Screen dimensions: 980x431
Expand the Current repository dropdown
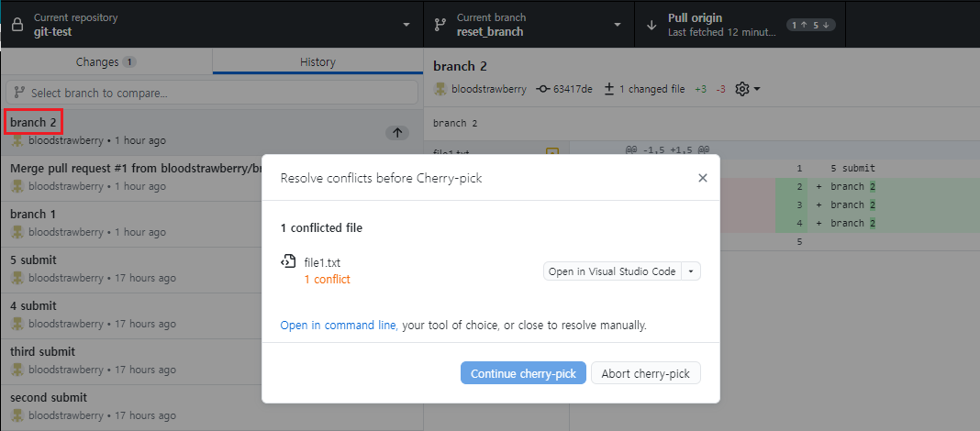pos(406,25)
